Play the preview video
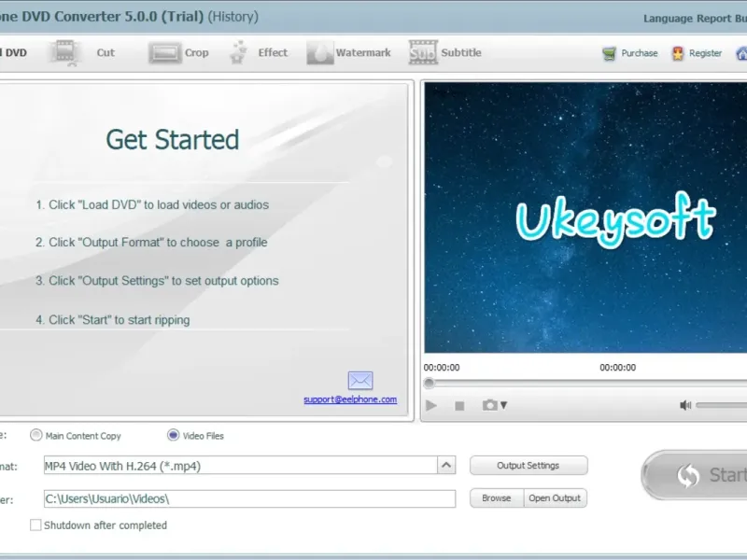The height and width of the screenshot is (560, 747). tap(431, 405)
